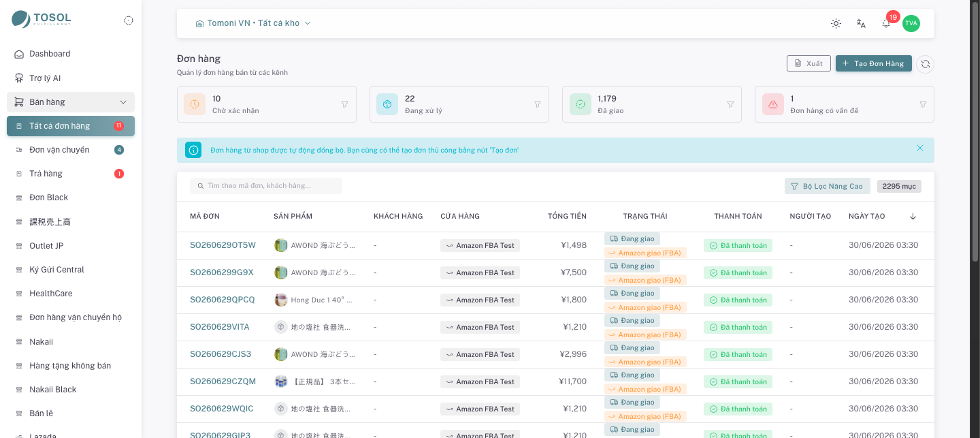Toggle sidebar collapse circle icon beside the logo

pos(129,20)
